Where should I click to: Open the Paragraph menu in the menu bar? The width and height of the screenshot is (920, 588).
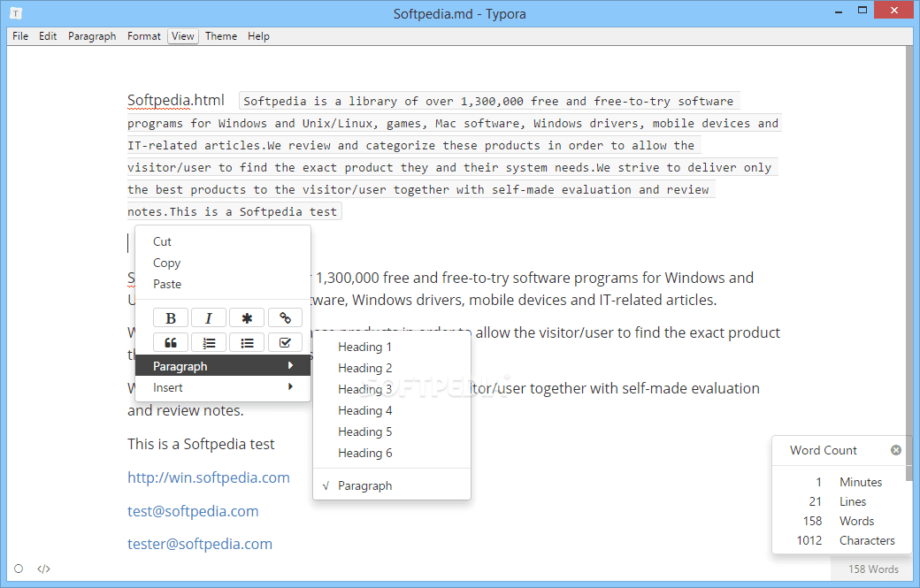pyautogui.click(x=92, y=36)
